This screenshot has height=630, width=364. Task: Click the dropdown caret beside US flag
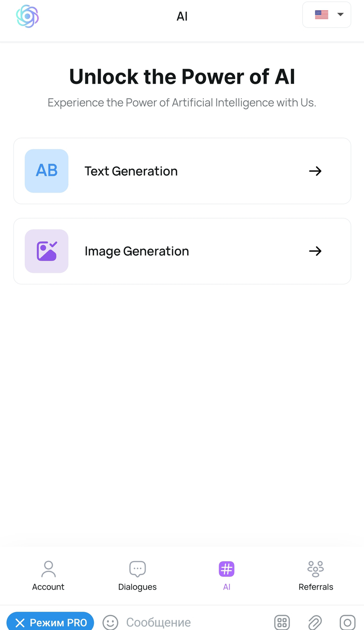[340, 14]
